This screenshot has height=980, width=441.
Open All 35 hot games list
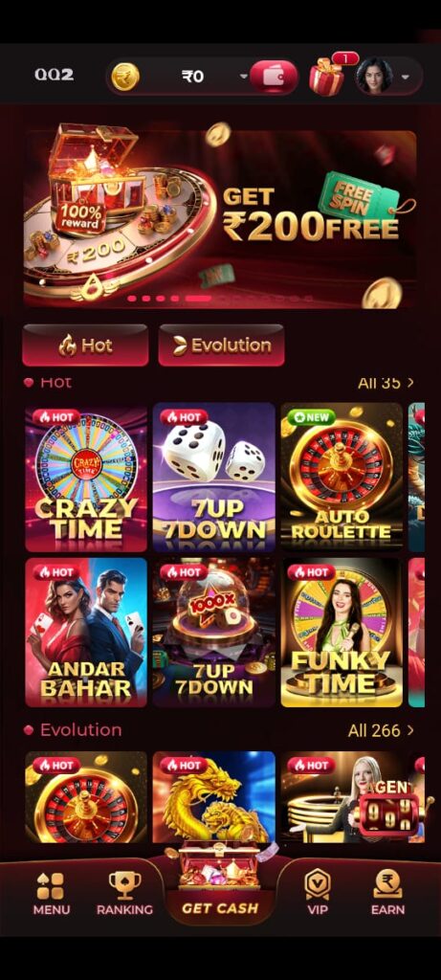point(386,383)
